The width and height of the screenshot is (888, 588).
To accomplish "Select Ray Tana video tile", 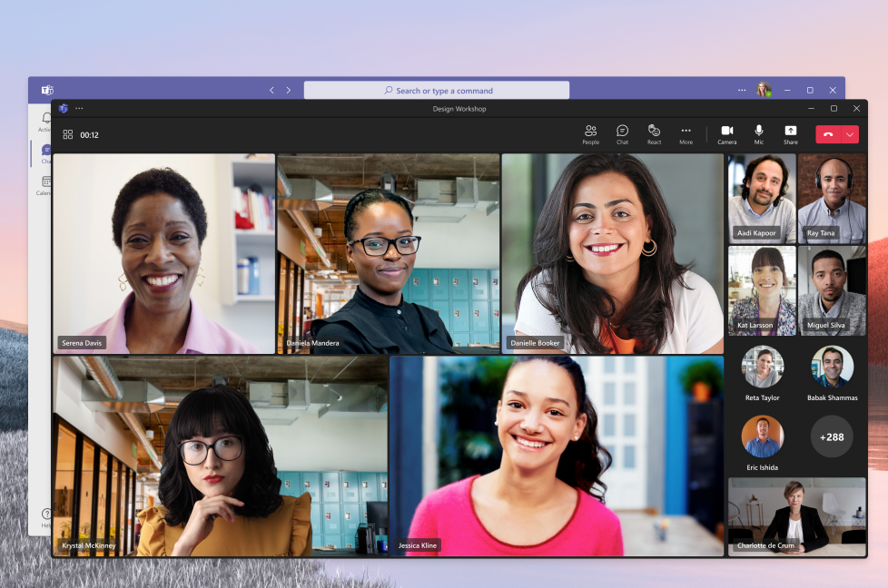I will (832, 199).
